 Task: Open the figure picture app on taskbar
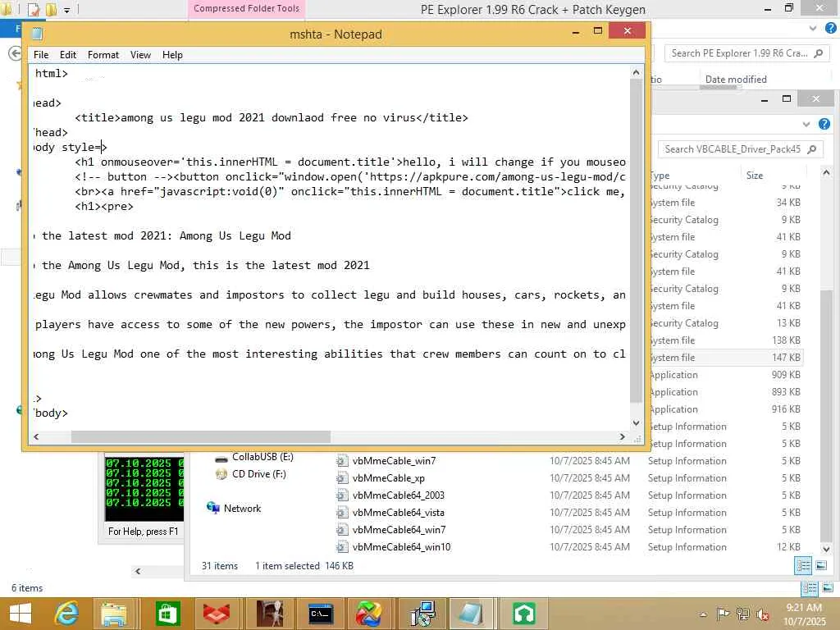click(270, 614)
